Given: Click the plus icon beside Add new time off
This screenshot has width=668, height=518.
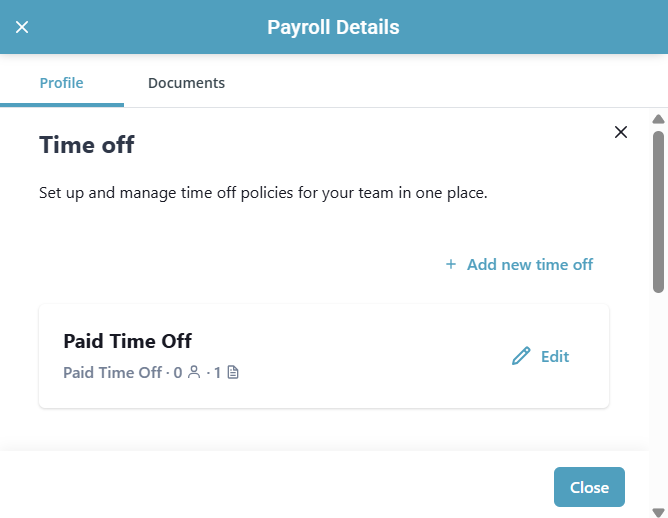Looking at the screenshot, I should (451, 264).
